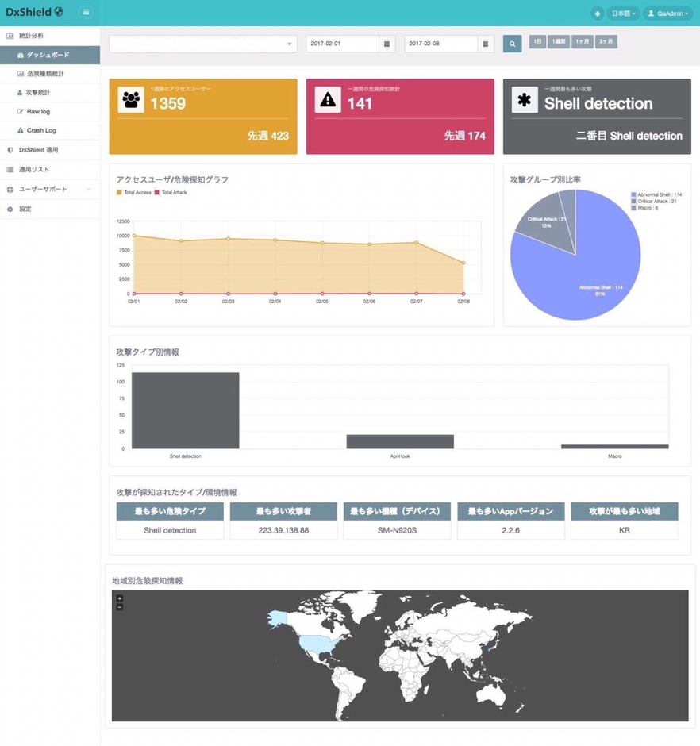Click the search magnifier button
The height and width of the screenshot is (746, 700).
click(x=513, y=44)
